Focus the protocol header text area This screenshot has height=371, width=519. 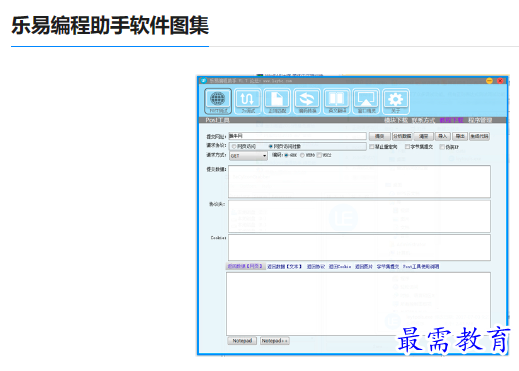(x=359, y=216)
